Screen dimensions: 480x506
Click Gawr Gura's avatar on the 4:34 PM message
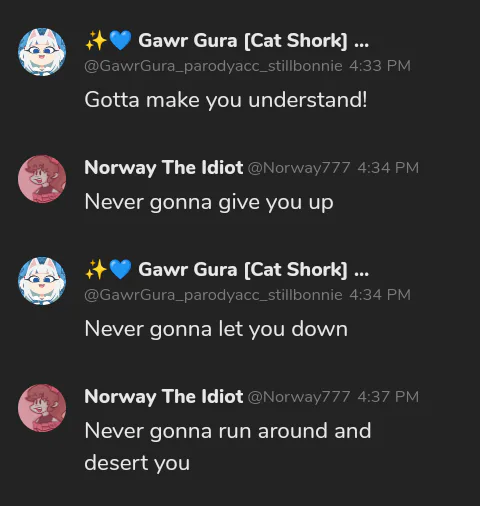pos(42,281)
